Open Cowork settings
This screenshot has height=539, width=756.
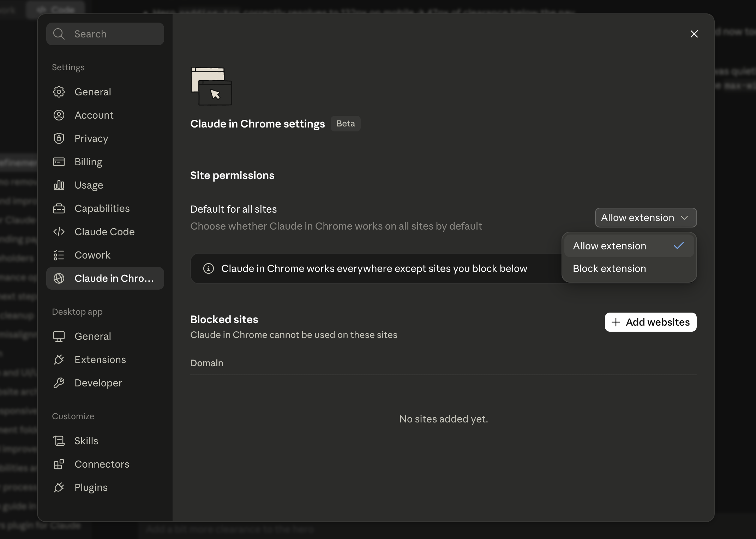105,255
